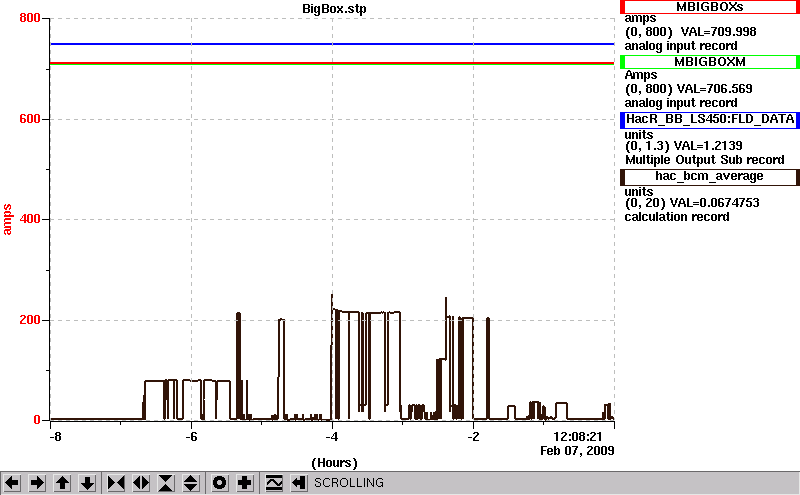Click the VAL=0.0674753 readout
Image resolution: width=800 pixels, height=495 pixels.
(714, 203)
